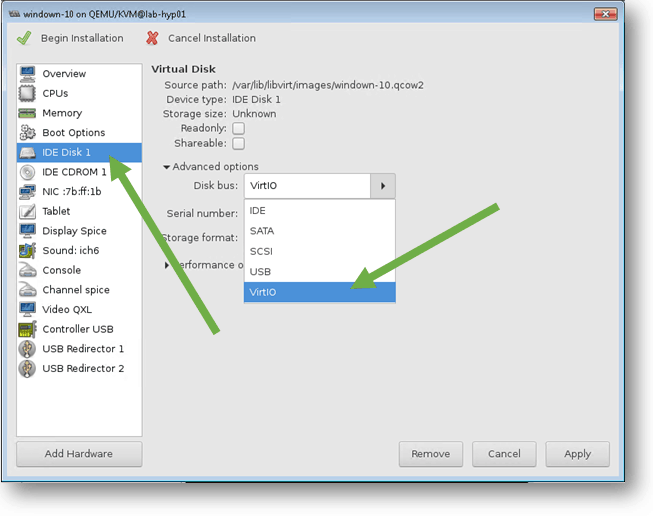
Task: Select the Channel spice device icon
Action: [27, 289]
